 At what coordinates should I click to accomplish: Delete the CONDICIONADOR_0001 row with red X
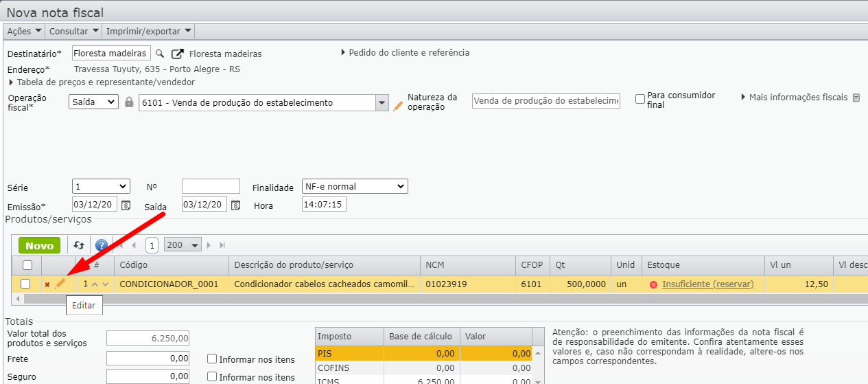pos(47,284)
